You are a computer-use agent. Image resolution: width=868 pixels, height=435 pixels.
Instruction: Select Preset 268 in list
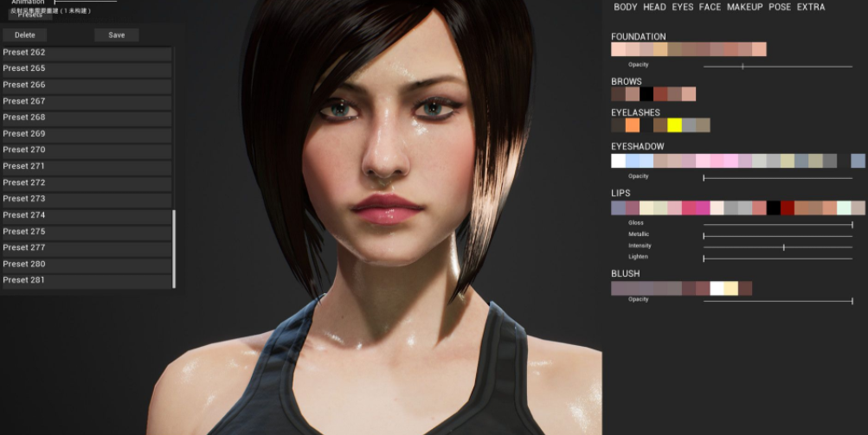point(87,118)
